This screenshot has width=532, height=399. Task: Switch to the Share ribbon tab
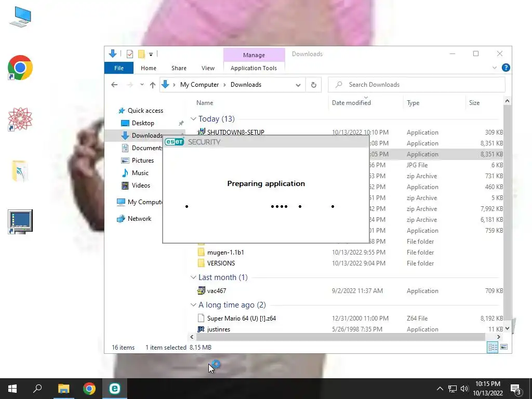pos(179,68)
